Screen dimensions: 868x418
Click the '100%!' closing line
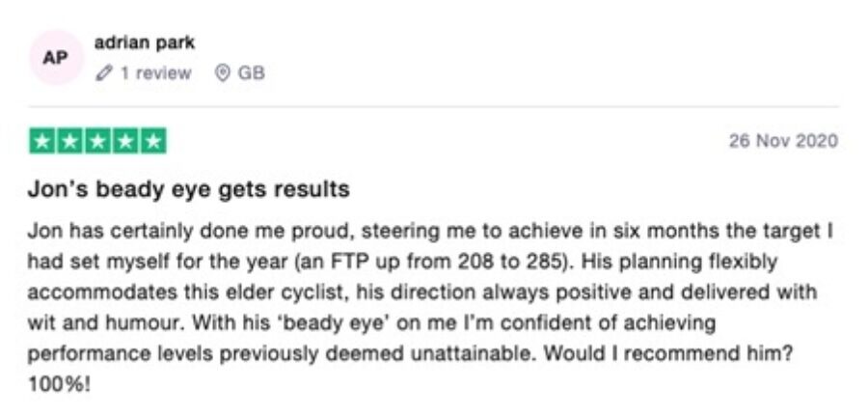coord(59,383)
